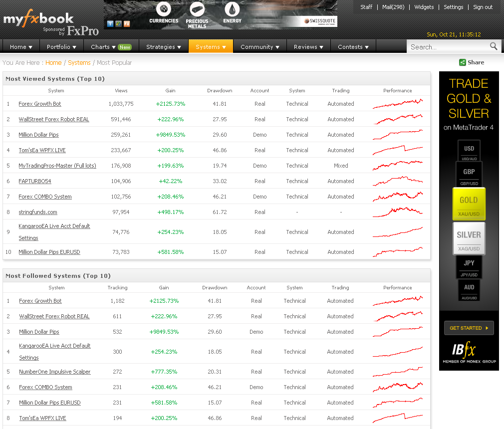This screenshot has width=504, height=429.
Task: Open the Staff link in top bar
Action: click(x=366, y=7)
